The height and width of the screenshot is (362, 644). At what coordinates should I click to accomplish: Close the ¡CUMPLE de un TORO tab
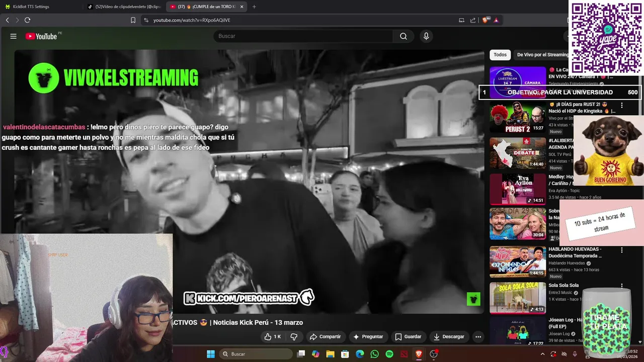pyautogui.click(x=242, y=7)
